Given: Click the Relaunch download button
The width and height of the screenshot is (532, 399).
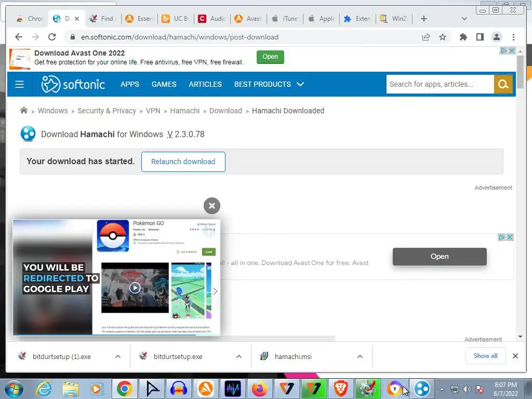Looking at the screenshot, I should click(183, 162).
